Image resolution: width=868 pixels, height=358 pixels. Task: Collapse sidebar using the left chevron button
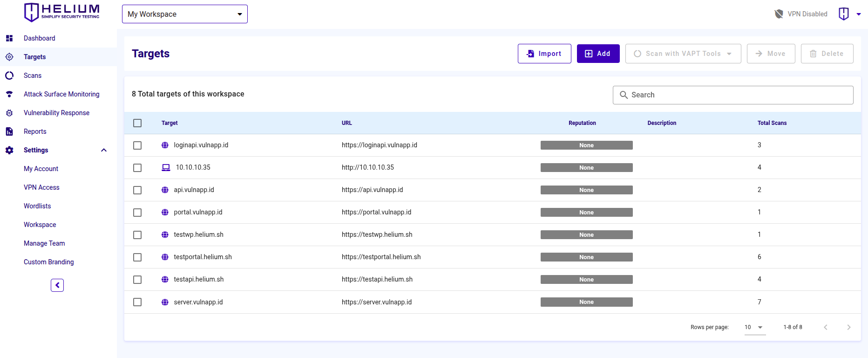click(57, 285)
